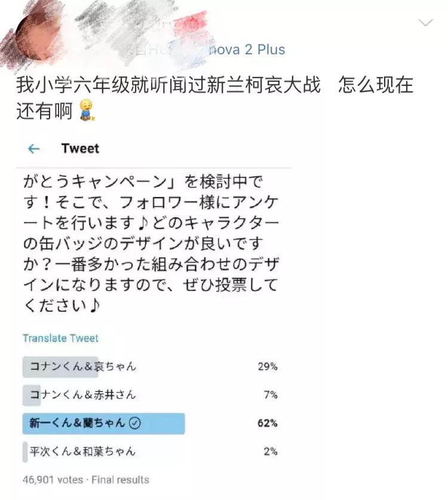
Task: Expand the 46,901 votes final results line
Action: coord(85,479)
